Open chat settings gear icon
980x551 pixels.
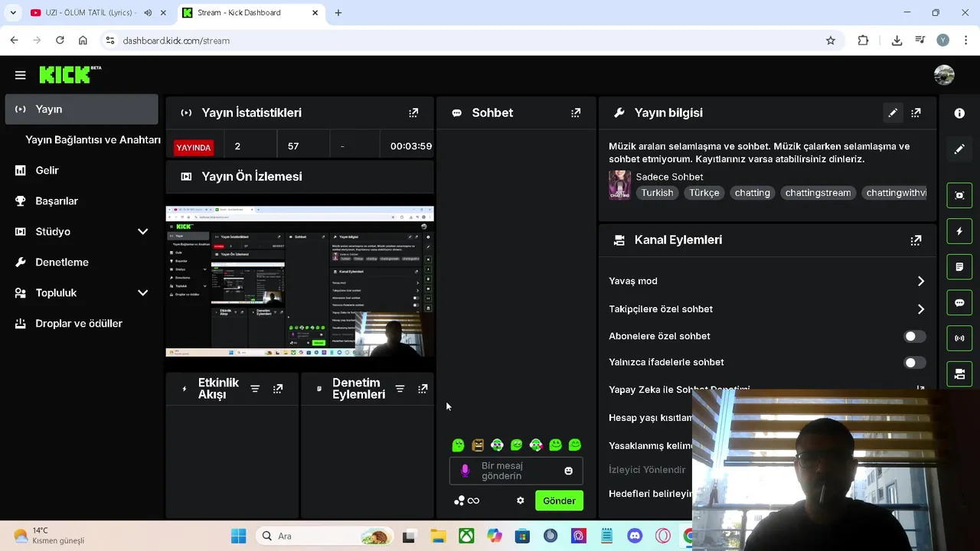[521, 500]
